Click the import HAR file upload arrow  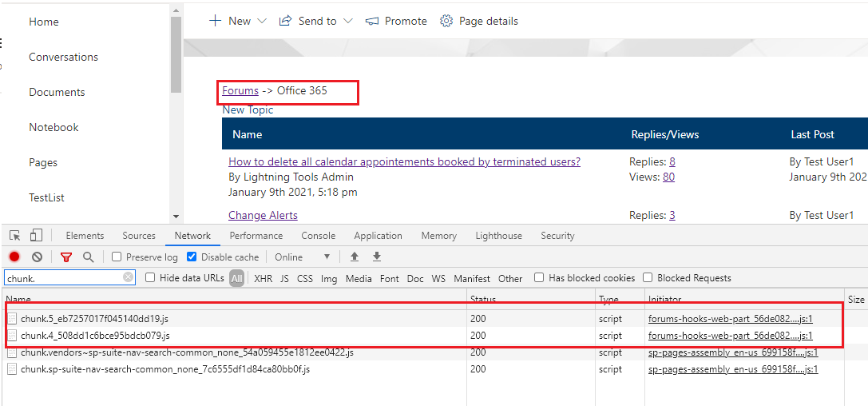(355, 257)
